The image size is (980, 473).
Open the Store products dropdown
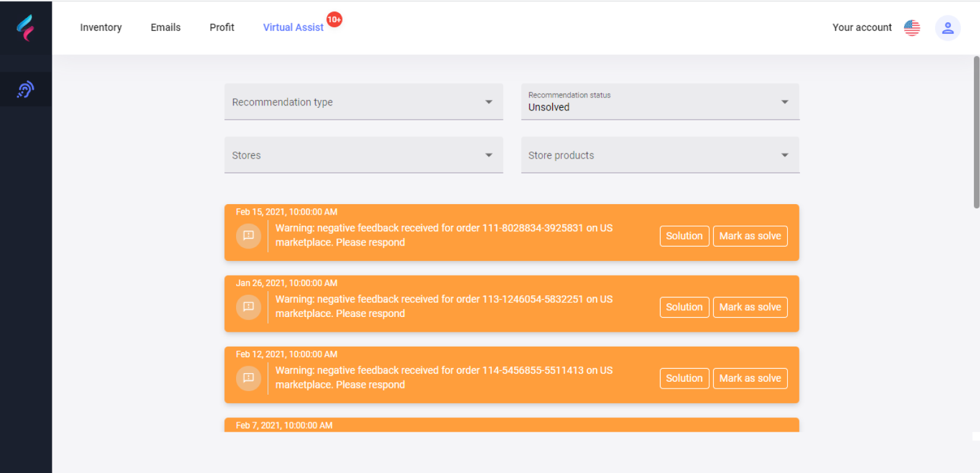coord(659,155)
